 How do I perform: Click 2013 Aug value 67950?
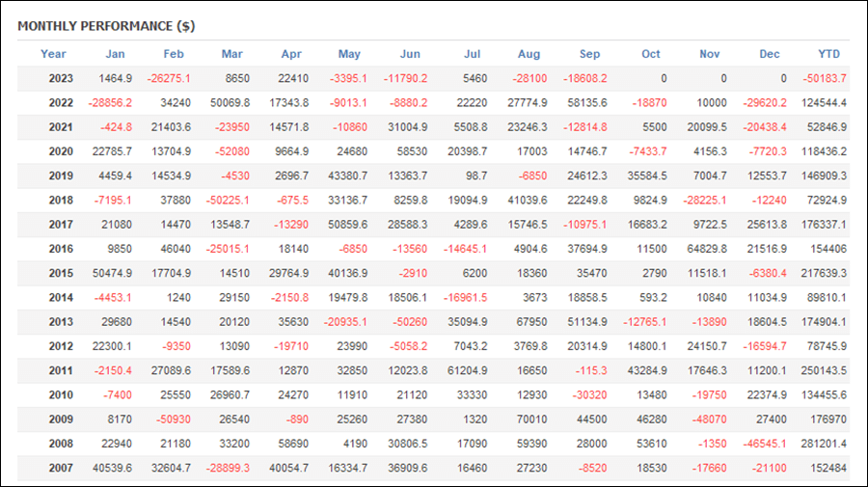[x=532, y=322]
